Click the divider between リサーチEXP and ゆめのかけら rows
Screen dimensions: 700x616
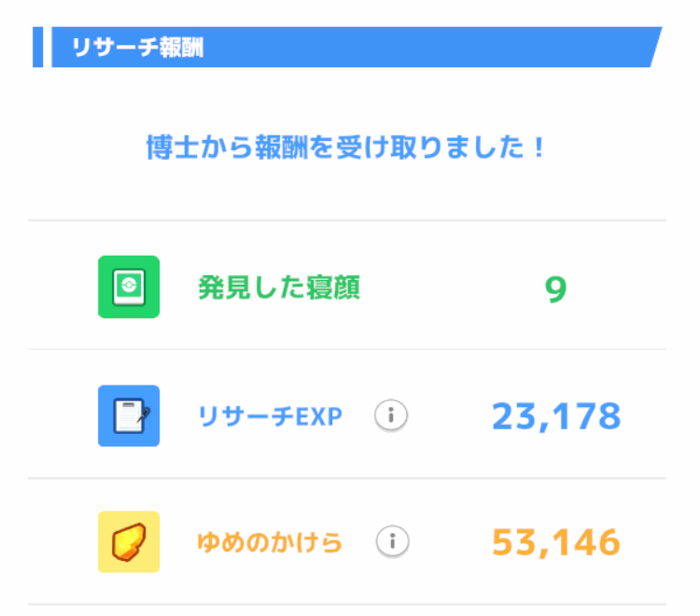tap(347, 479)
